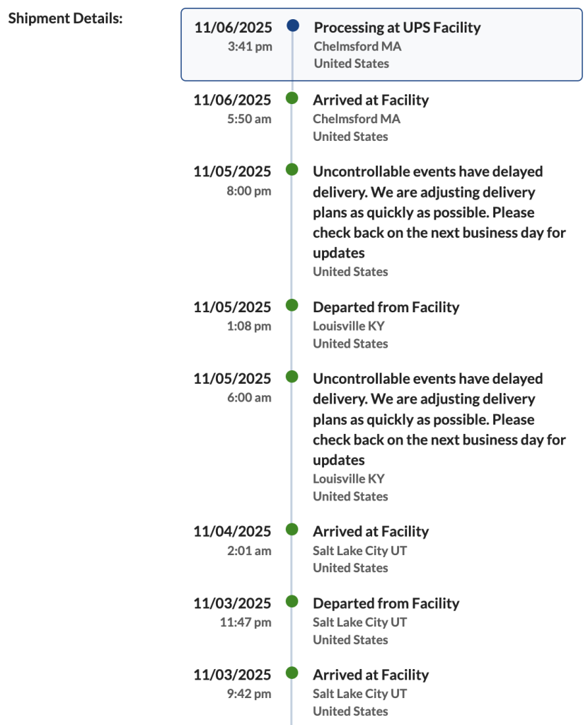Click "Departed from Facility" heading for Louisville KY
Image resolution: width=588 pixels, height=725 pixels.
click(386, 307)
